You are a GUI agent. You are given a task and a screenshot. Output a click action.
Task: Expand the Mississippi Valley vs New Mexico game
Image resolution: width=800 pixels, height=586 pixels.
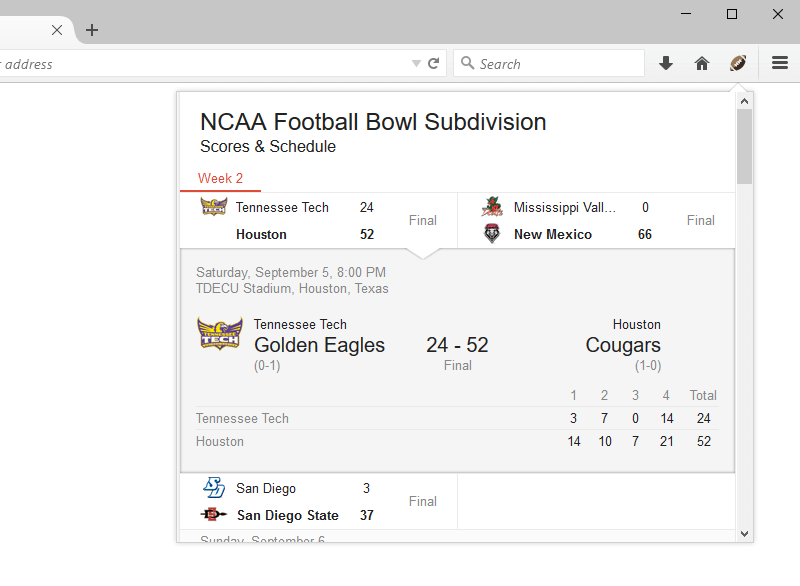[596, 221]
